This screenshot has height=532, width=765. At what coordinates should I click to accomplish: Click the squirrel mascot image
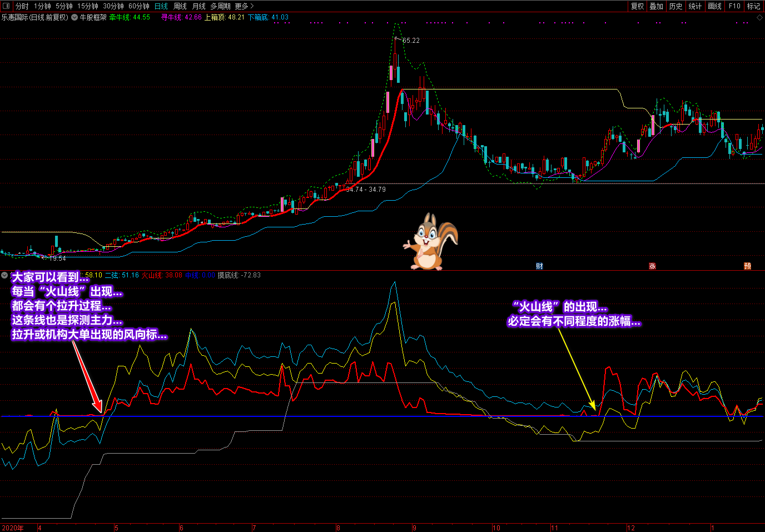(x=430, y=242)
